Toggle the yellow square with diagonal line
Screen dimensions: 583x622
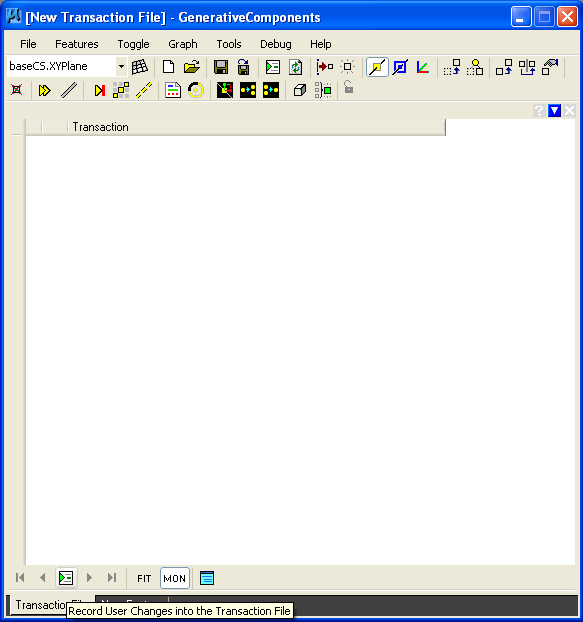click(x=377, y=67)
